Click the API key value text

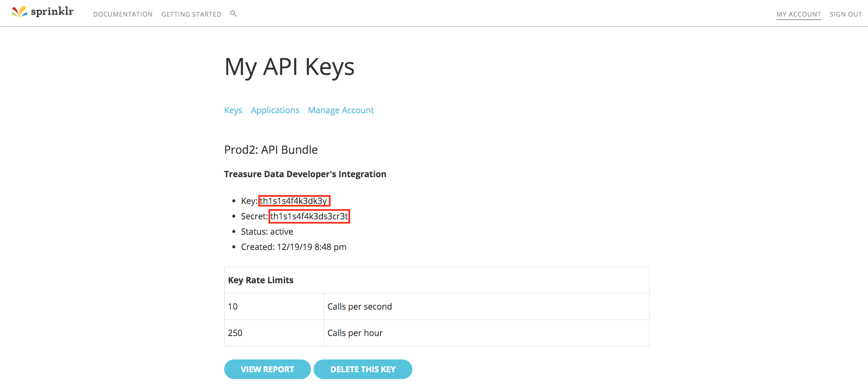pyautogui.click(x=294, y=201)
